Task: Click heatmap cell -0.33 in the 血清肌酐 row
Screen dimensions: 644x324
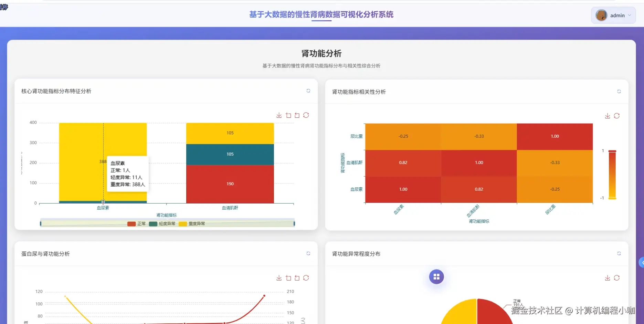Action: point(555,163)
